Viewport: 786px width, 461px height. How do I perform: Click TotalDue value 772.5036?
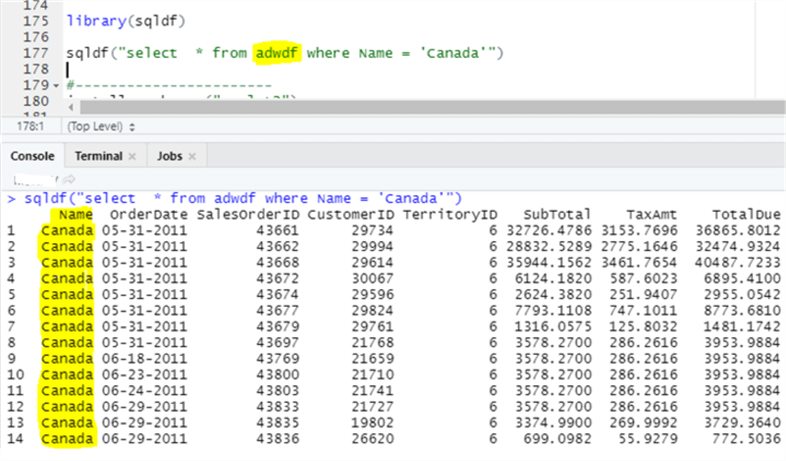pos(746,439)
